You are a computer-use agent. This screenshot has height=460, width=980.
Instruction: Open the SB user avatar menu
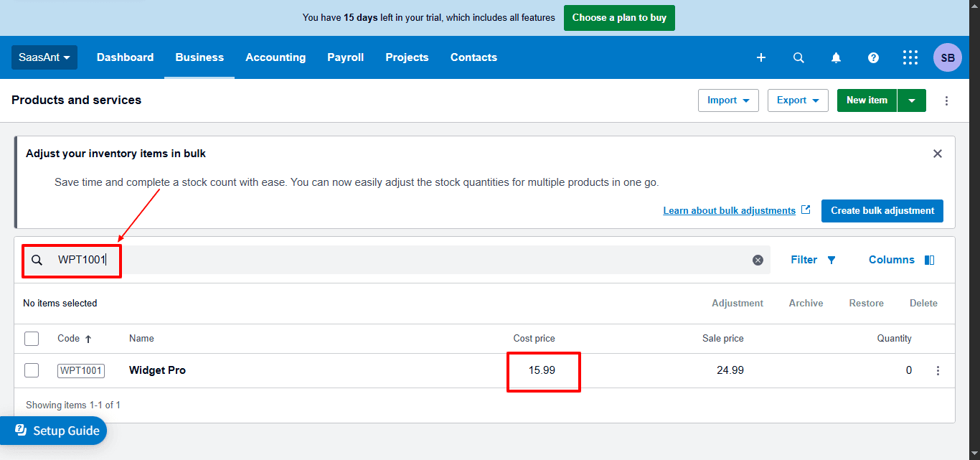tap(947, 57)
